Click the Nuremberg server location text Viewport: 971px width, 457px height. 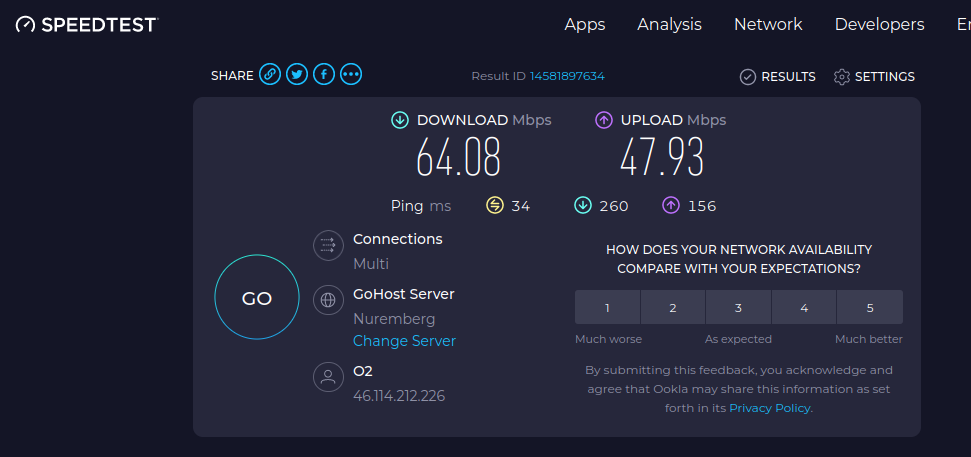pyautogui.click(x=394, y=320)
